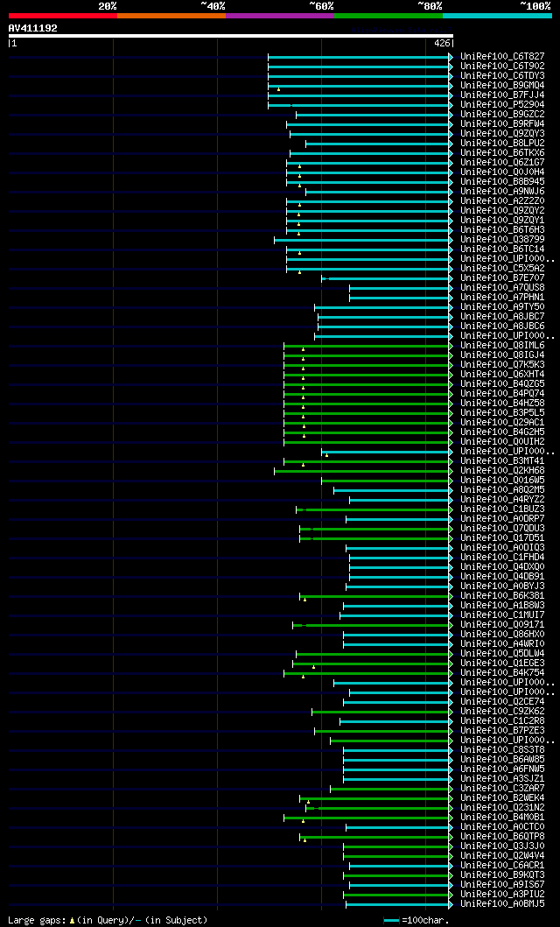
Task: Select the UniRef100_Q29AC1 label
Action: [503, 423]
